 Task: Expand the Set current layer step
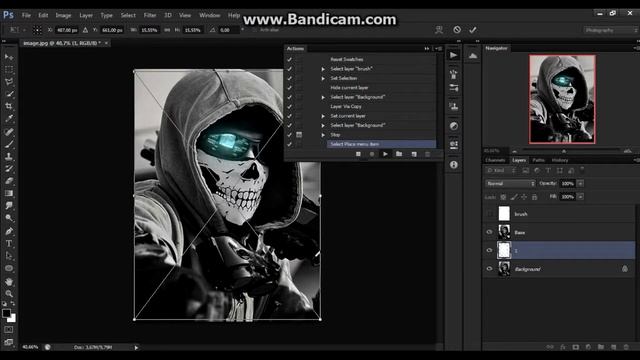click(323, 116)
